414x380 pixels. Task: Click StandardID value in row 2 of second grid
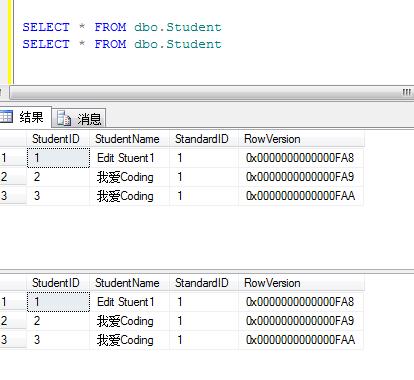tap(204, 321)
